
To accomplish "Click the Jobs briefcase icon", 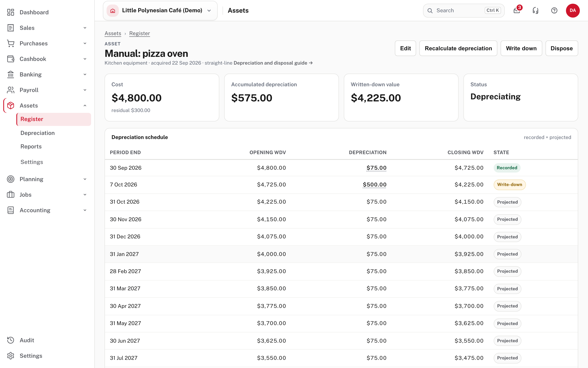I will [x=10, y=195].
